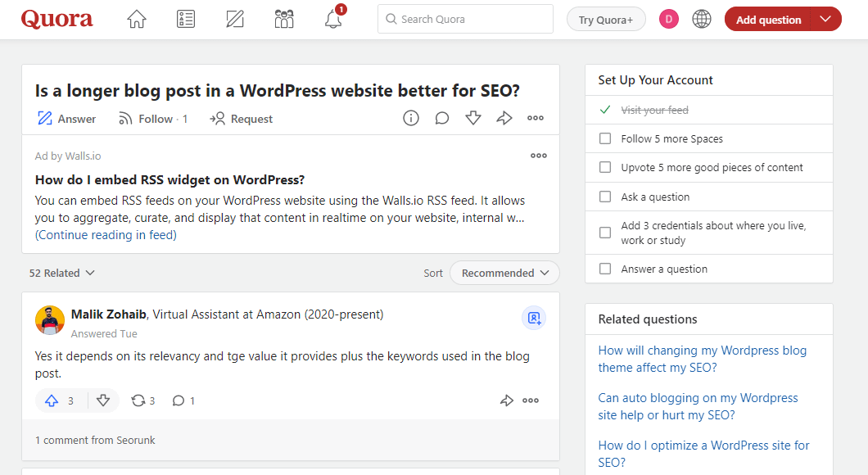Open the Home feed icon

point(137,20)
